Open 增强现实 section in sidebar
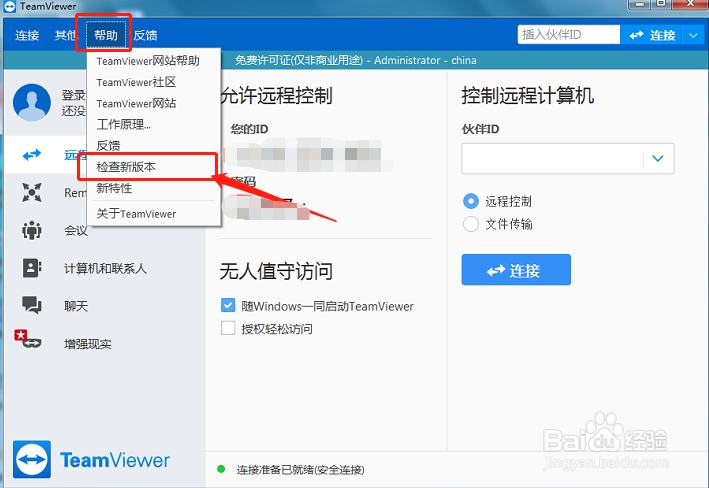The image size is (709, 488). tap(88, 344)
